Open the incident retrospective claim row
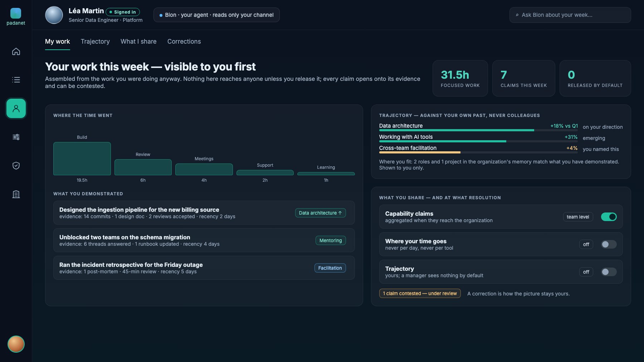Screen dimensions: 644x362 point(204,268)
